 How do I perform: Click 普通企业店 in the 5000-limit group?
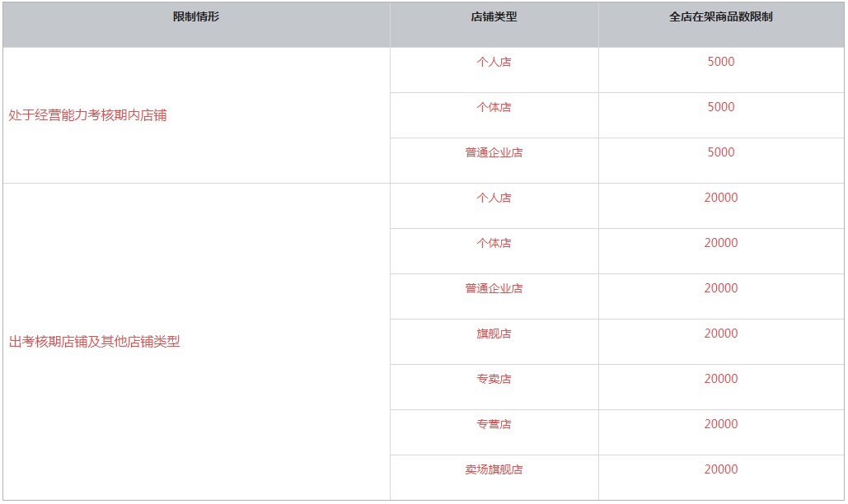[494, 153]
